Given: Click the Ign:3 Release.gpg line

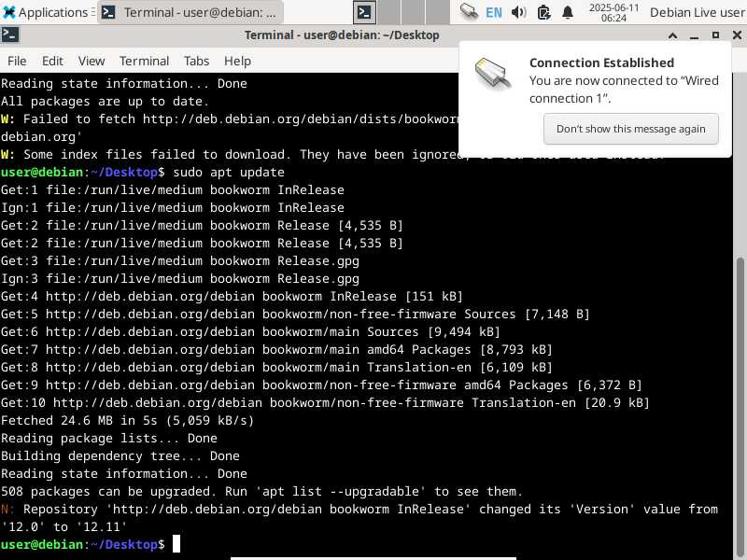Looking at the screenshot, I should click(x=180, y=278).
